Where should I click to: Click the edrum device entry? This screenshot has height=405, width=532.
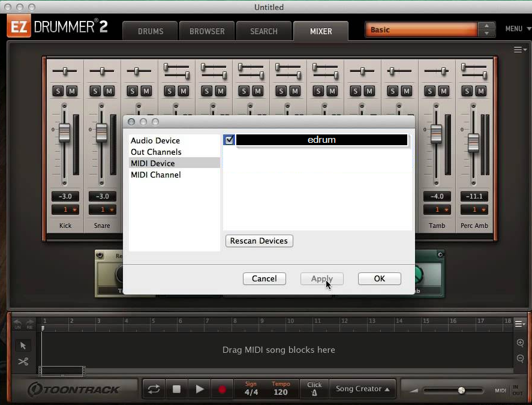click(x=321, y=140)
